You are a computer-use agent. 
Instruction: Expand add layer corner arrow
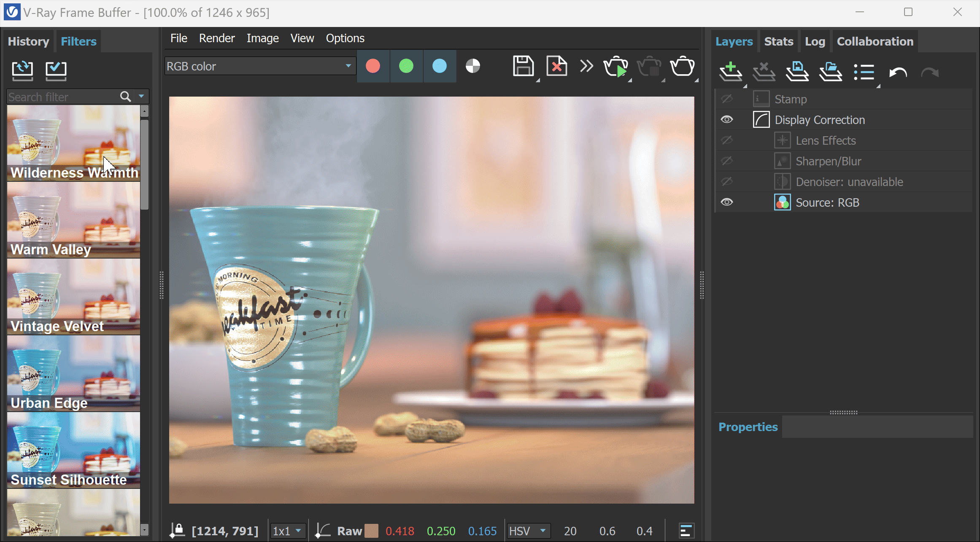pos(745,86)
